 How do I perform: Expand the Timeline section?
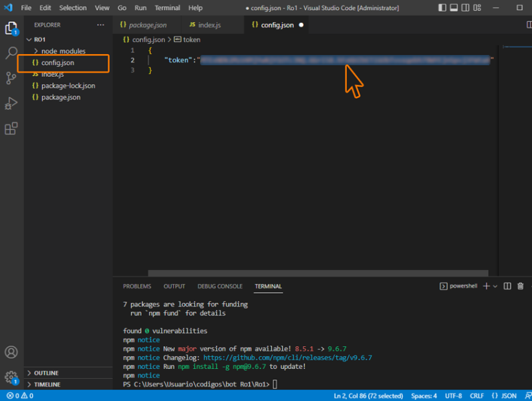click(47, 385)
